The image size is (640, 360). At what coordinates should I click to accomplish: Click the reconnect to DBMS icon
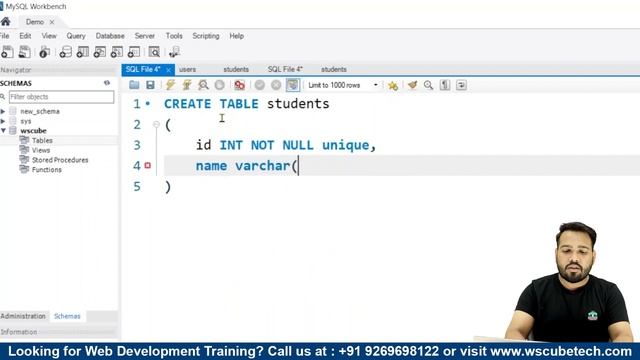point(174,52)
